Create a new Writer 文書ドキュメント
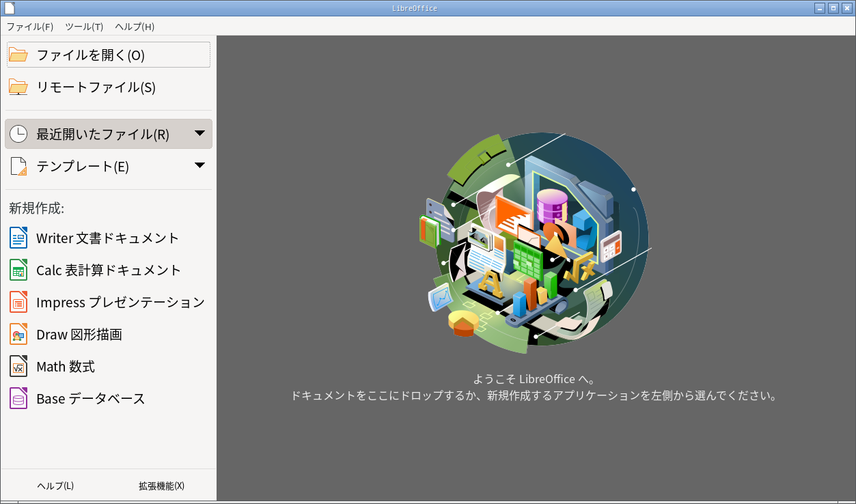856x504 pixels. click(x=109, y=238)
